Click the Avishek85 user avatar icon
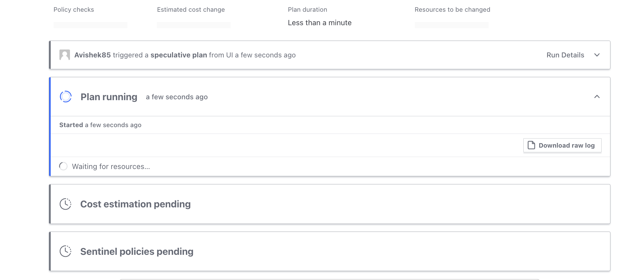The width and height of the screenshot is (644, 280). tap(64, 55)
